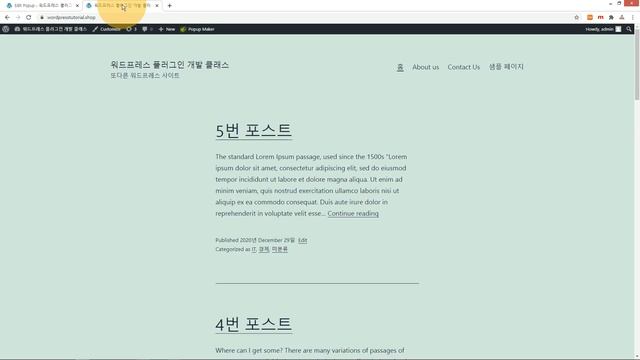The height and width of the screenshot is (360, 640).
Task: Open the IT category link
Action: pyautogui.click(x=253, y=249)
